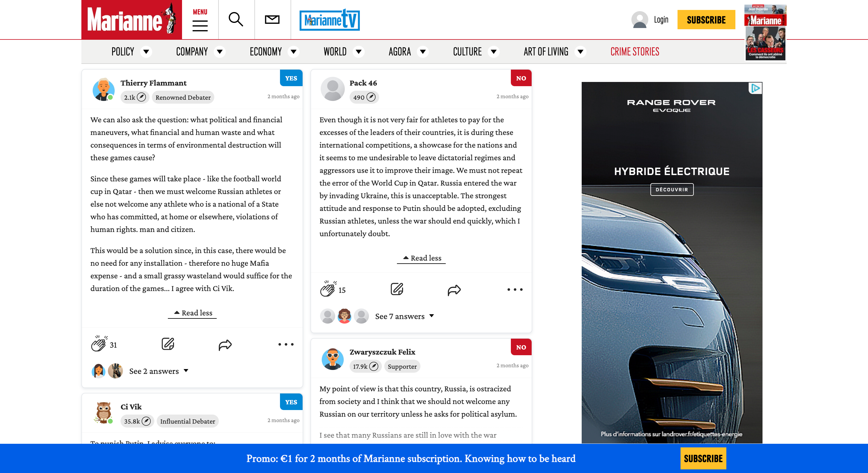Open the search magnifier icon
Viewport: 868px width, 473px height.
coord(235,20)
